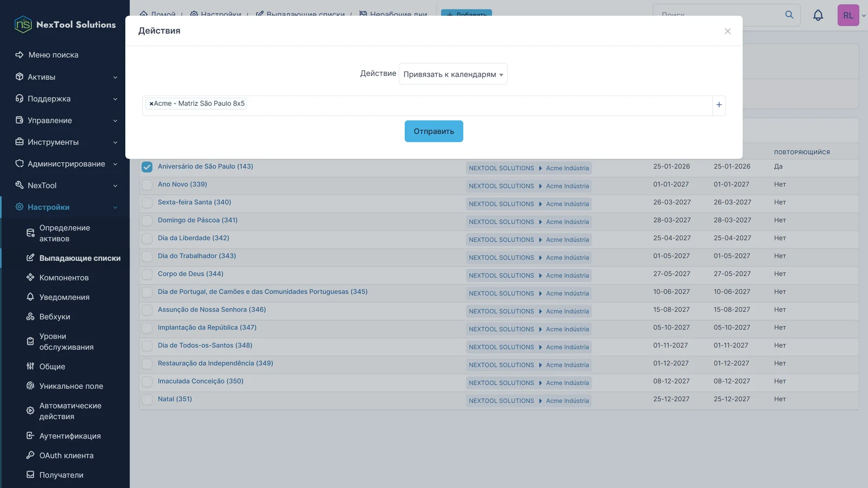
Task: Click the NexTool wrench icon
Action: 20,185
